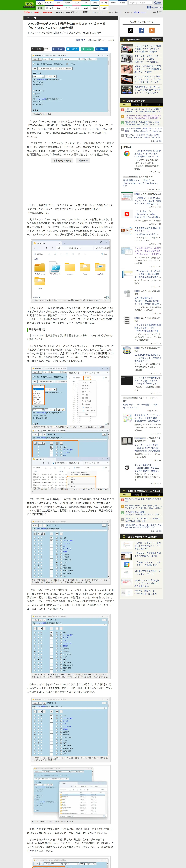Switch Impress Watch ranking to 24時間 tab
The width and height of the screenshot is (186, 868).
(136, 495)
